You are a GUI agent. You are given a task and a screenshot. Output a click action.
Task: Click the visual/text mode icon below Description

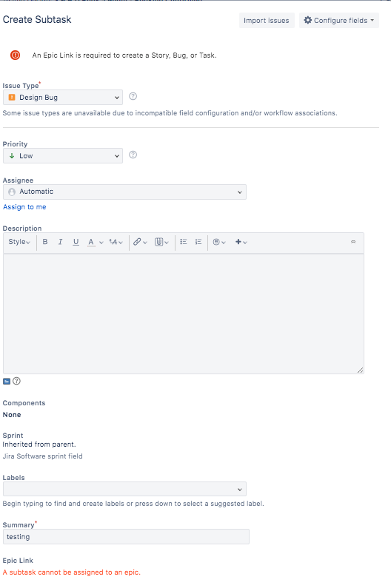(x=7, y=382)
